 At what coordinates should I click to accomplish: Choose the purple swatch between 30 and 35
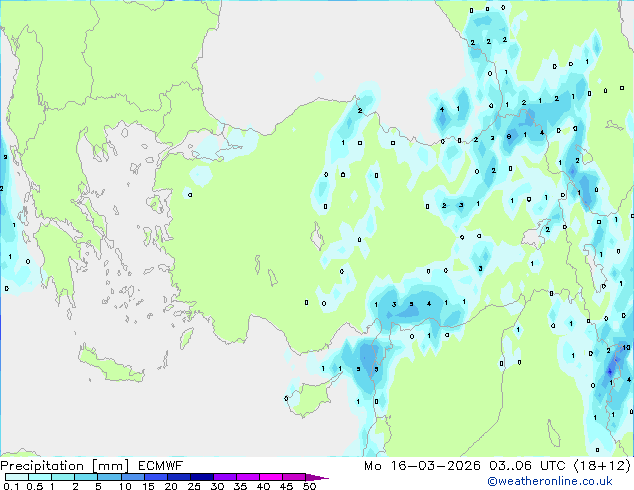[x=227, y=477]
